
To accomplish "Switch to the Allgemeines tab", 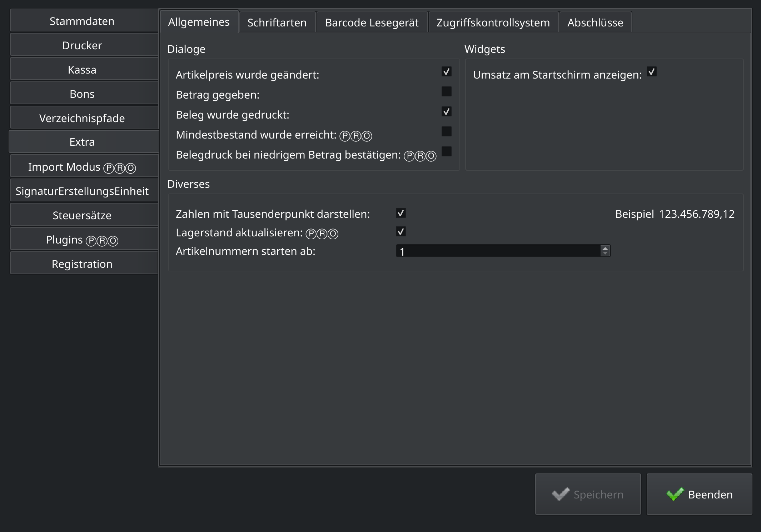I will point(199,22).
